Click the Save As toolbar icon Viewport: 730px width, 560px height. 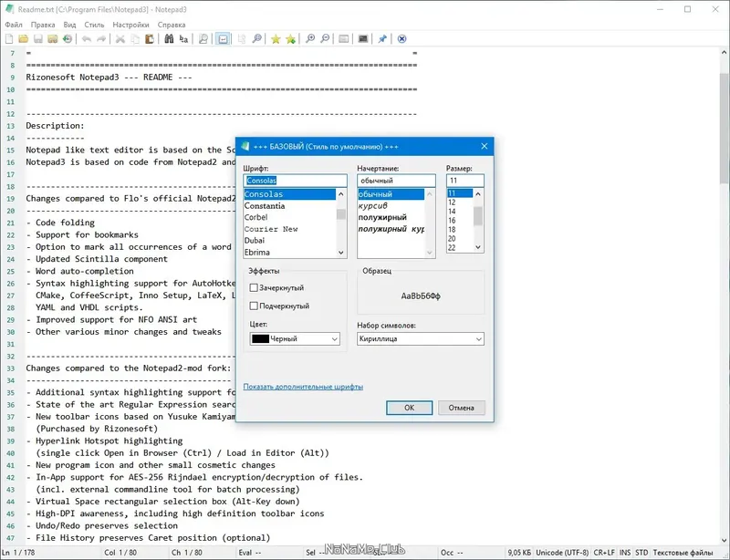(x=53, y=39)
